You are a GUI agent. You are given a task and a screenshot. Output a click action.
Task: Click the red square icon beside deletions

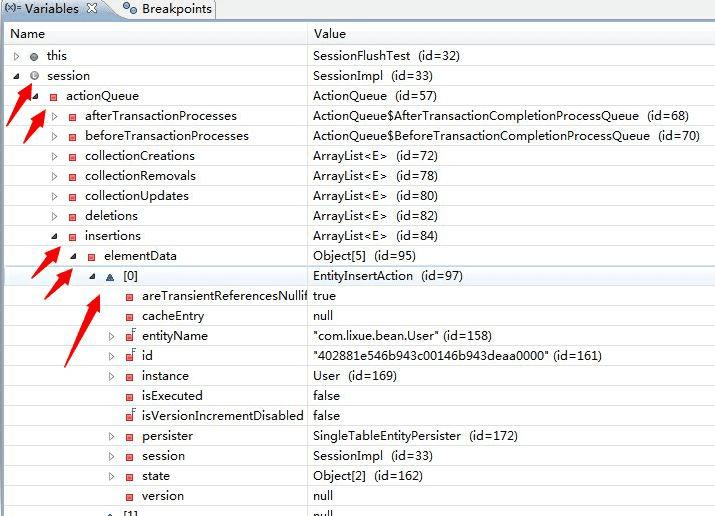point(73,217)
